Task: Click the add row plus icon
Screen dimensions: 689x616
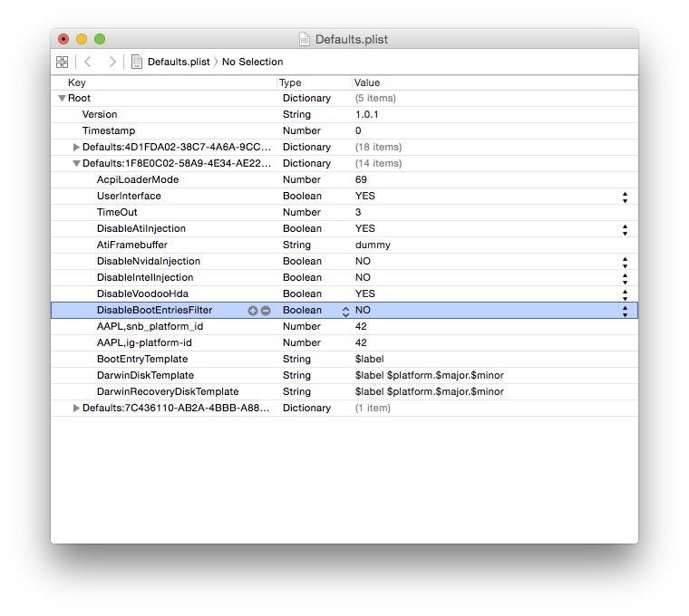Action: (253, 311)
